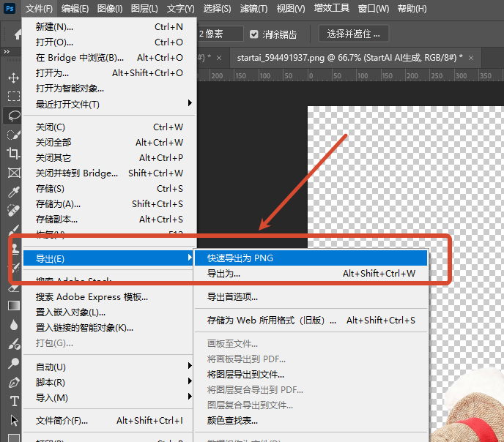This screenshot has height=442, width=504.
Task: Select the Lasso tool
Action: click(x=13, y=116)
